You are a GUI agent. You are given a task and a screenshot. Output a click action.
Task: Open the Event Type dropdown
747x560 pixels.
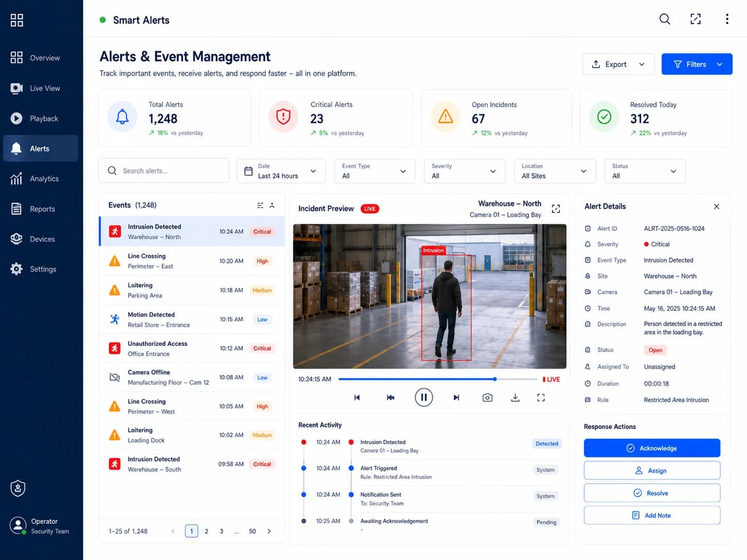point(375,171)
